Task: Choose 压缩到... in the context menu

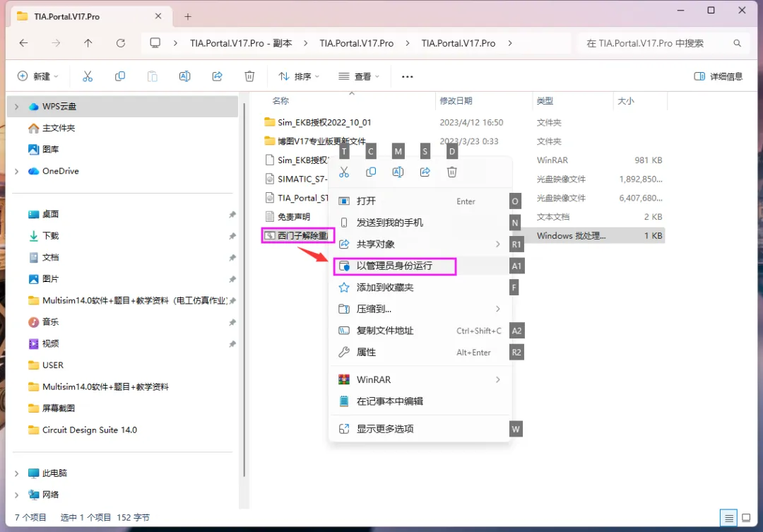Action: [420, 309]
